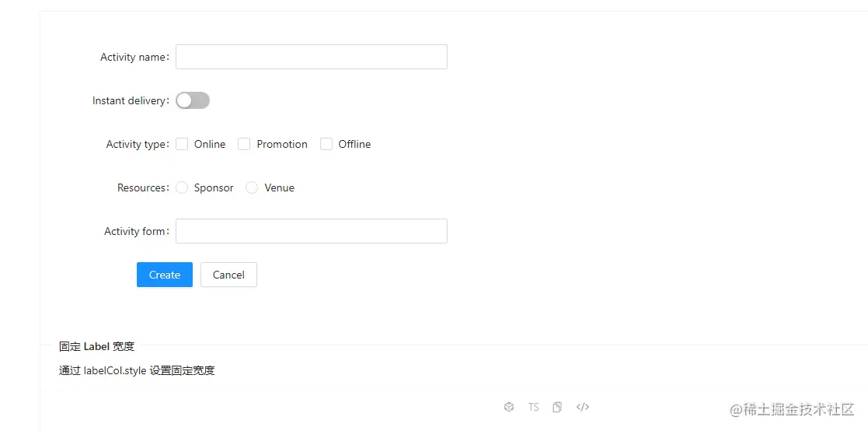The height and width of the screenshot is (431, 868).
Task: Click the 固定 Label 宽度 demo title
Action: 96,346
